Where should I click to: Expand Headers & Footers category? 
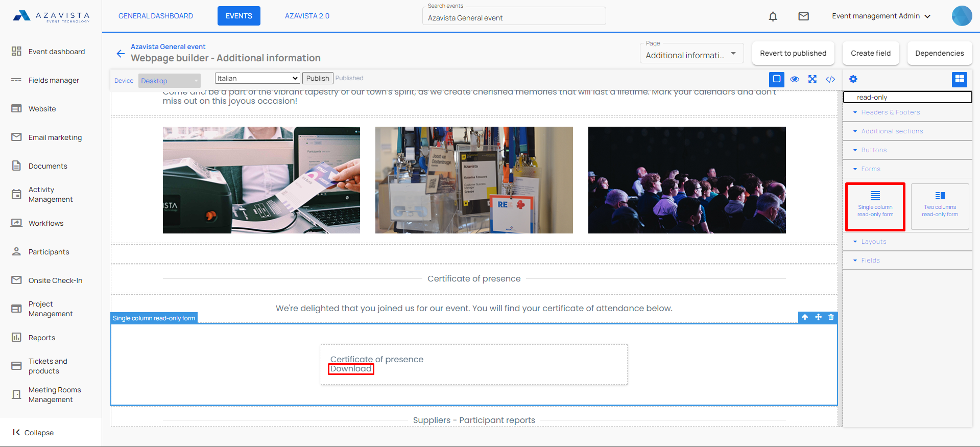(907, 112)
